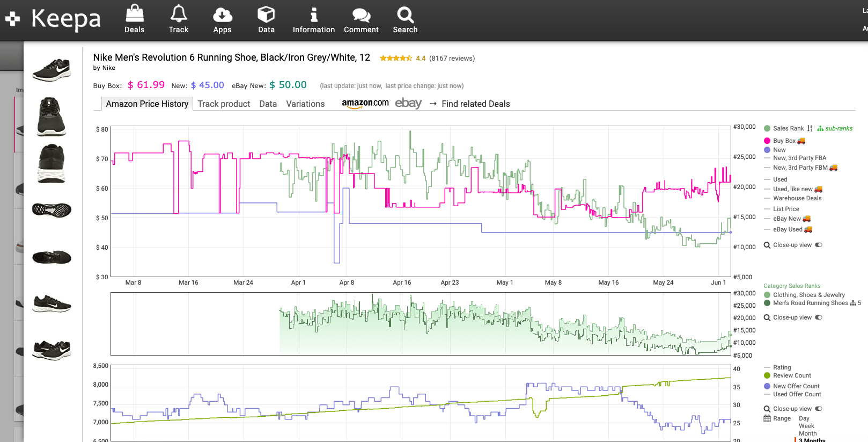Toggle Clothing, Shoes & Jewelry rank series
The image size is (868, 442).
(x=804, y=295)
